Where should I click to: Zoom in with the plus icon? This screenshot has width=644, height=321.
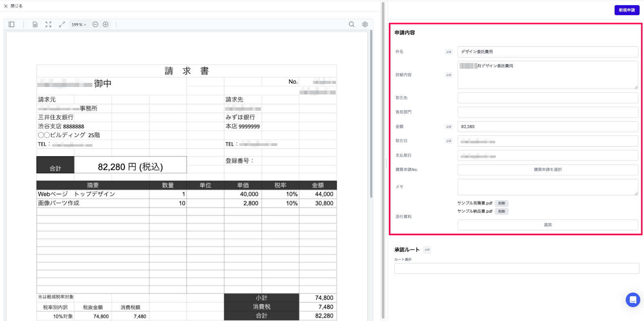click(105, 25)
